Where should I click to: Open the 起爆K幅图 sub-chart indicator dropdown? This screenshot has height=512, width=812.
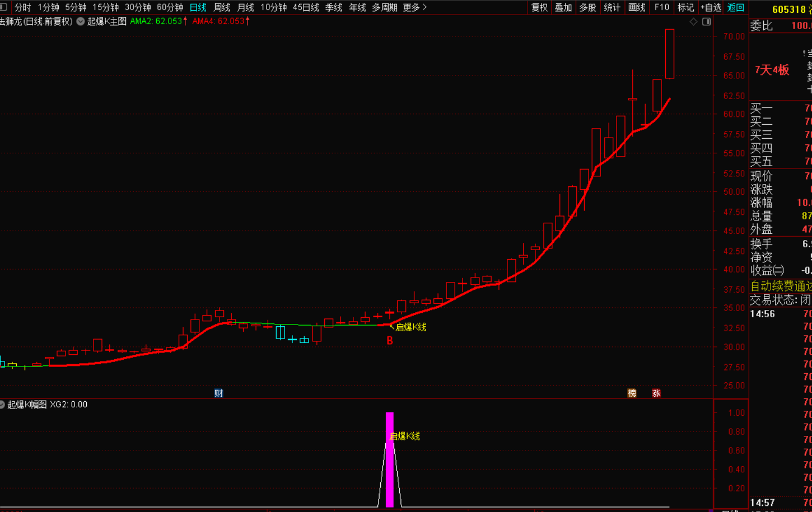[2, 405]
